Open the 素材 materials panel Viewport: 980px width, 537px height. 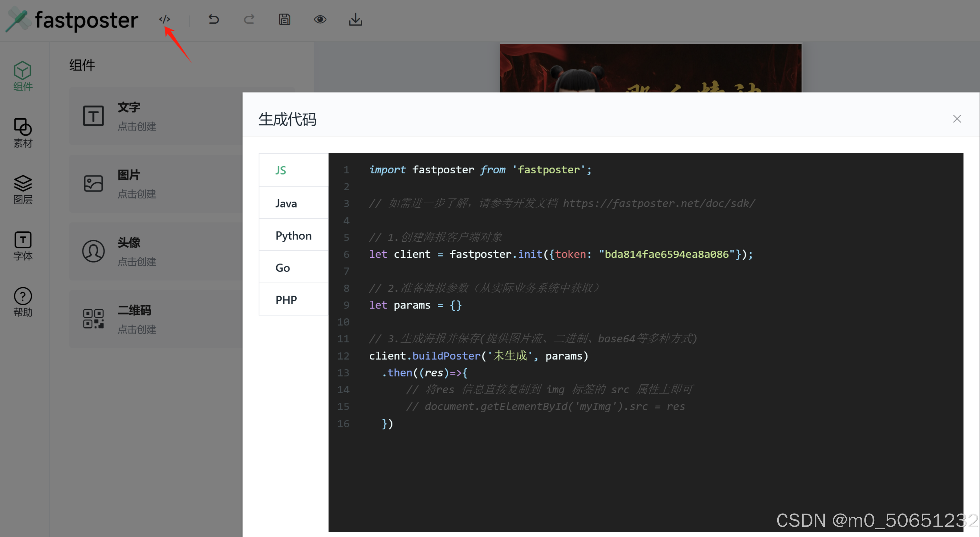click(x=22, y=133)
